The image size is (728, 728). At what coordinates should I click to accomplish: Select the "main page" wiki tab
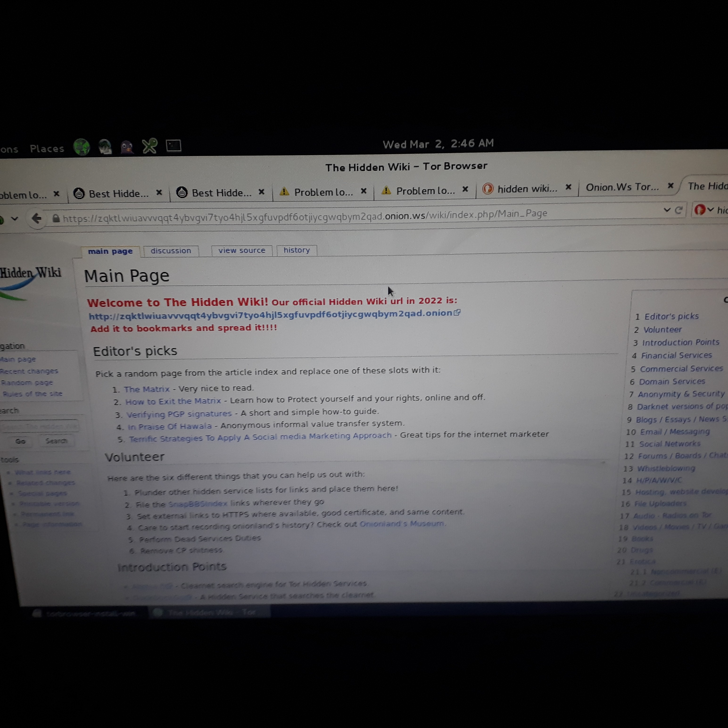pyautogui.click(x=110, y=251)
